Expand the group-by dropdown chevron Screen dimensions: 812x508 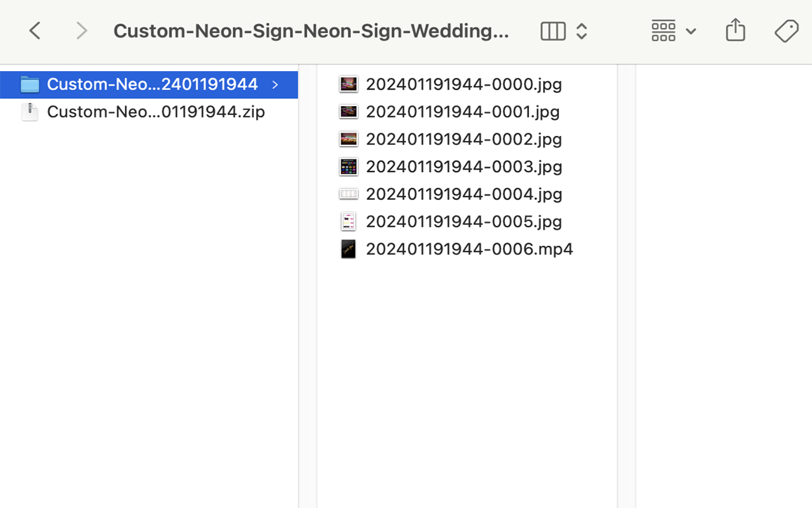691,31
